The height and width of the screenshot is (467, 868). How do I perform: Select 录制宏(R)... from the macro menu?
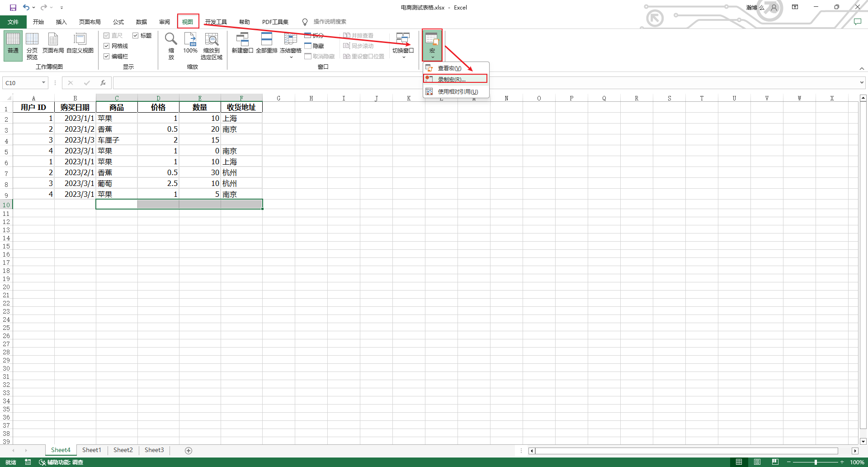[452, 79]
